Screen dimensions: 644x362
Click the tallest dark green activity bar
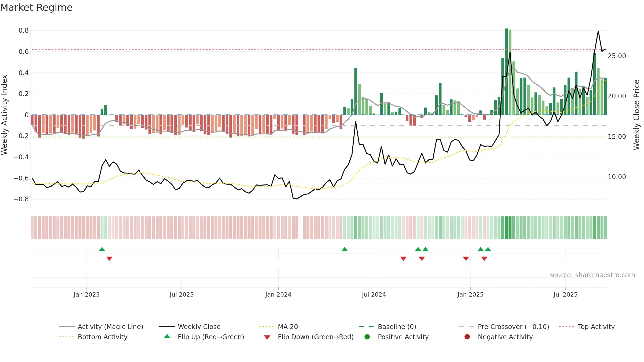(x=506, y=72)
